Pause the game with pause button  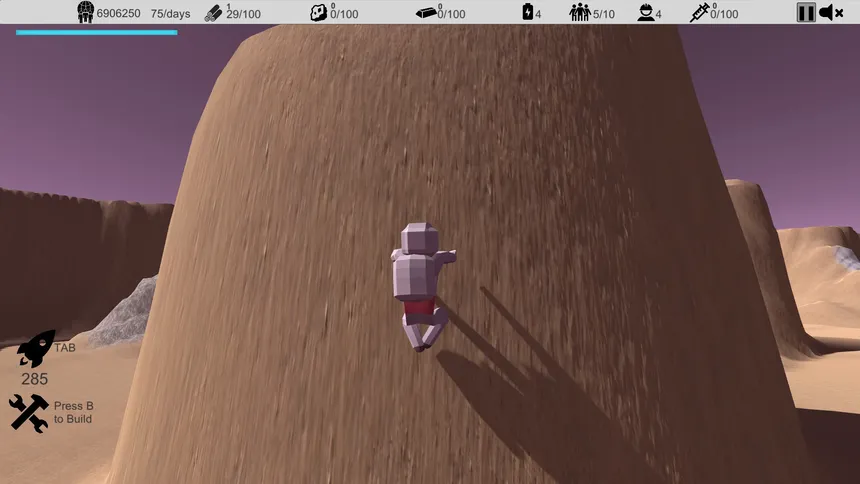pyautogui.click(x=806, y=13)
